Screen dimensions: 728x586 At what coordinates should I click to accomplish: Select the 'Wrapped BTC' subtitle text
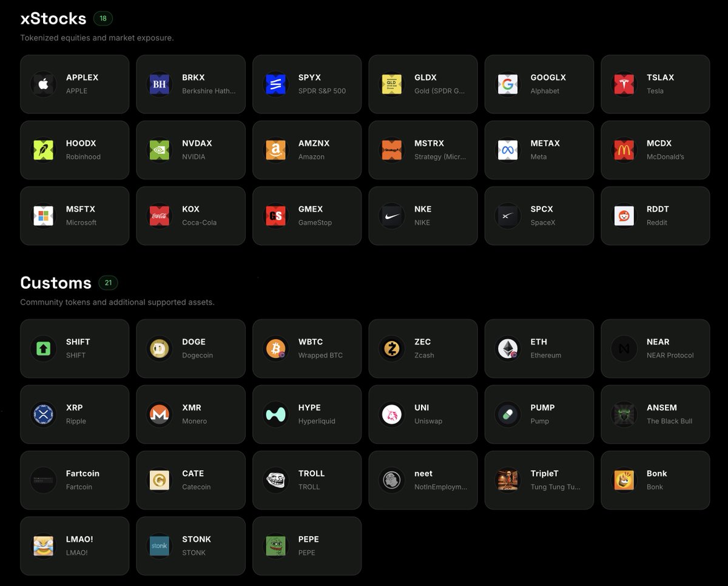click(x=320, y=355)
